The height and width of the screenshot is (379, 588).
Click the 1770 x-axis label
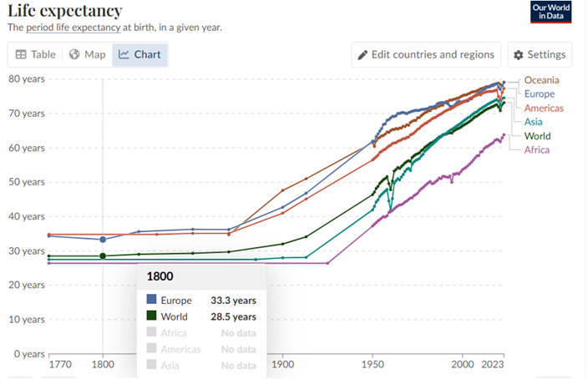(x=60, y=364)
